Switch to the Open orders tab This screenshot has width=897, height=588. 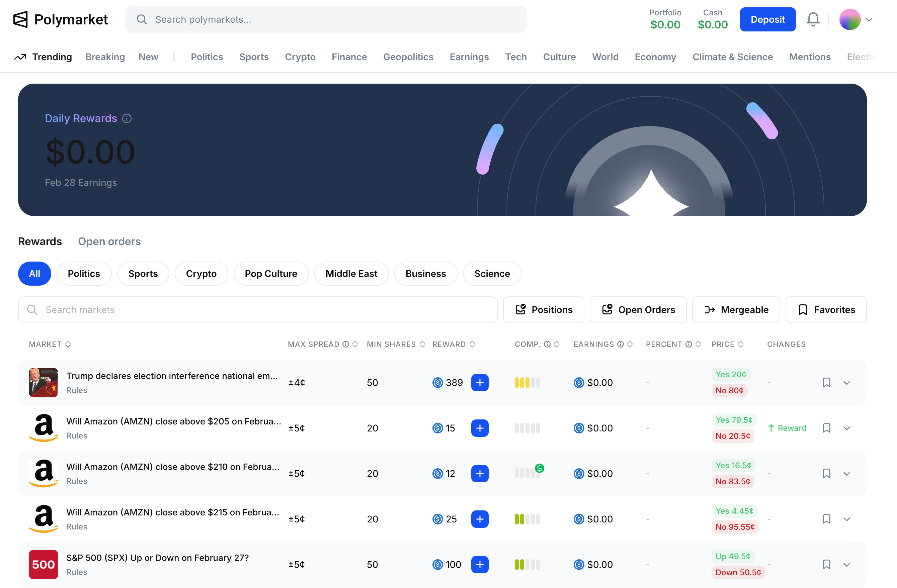(x=109, y=241)
